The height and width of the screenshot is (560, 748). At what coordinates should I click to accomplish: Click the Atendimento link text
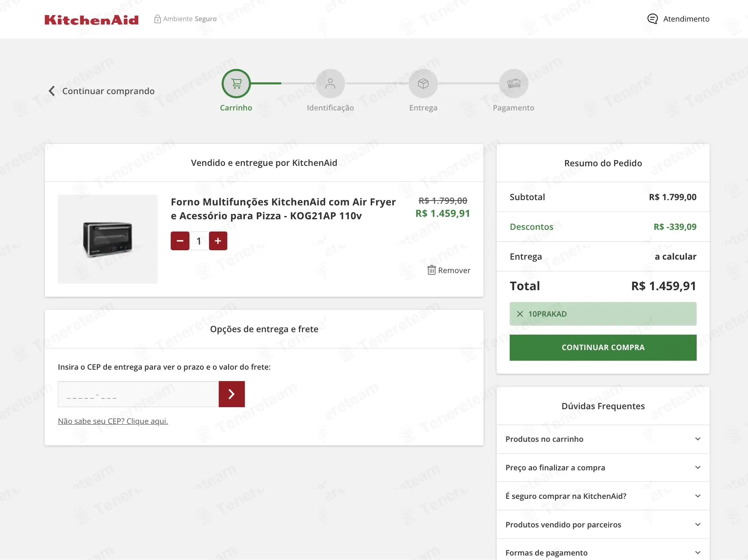686,19
